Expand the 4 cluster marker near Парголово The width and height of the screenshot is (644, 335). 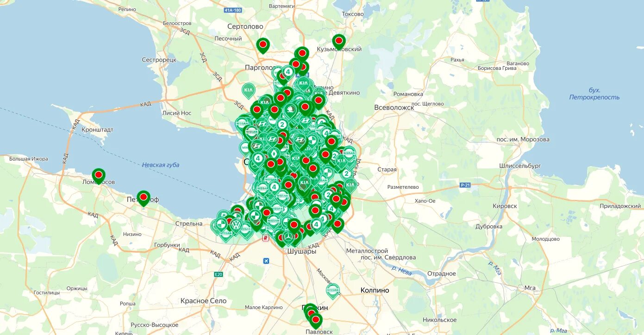pos(288,72)
